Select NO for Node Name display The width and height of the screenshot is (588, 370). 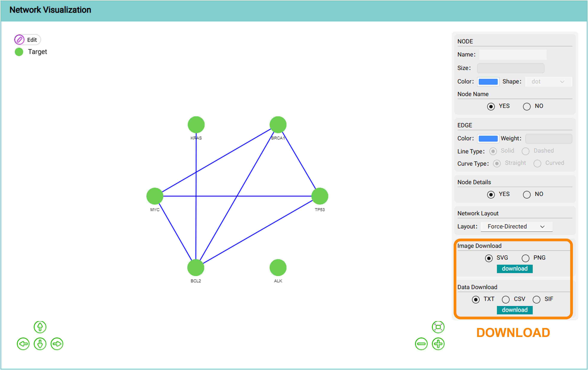pos(527,106)
